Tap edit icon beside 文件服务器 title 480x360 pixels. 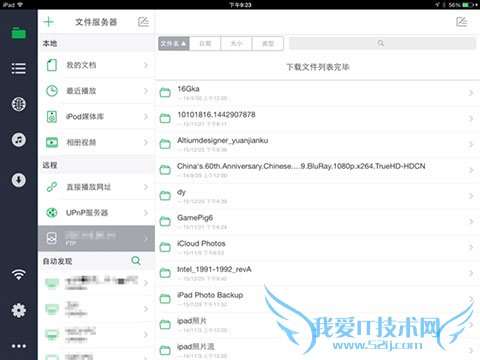click(143, 22)
